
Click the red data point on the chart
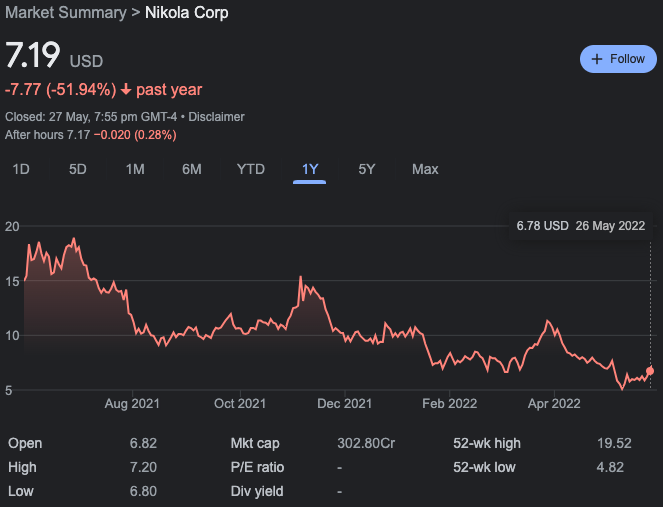click(x=651, y=371)
